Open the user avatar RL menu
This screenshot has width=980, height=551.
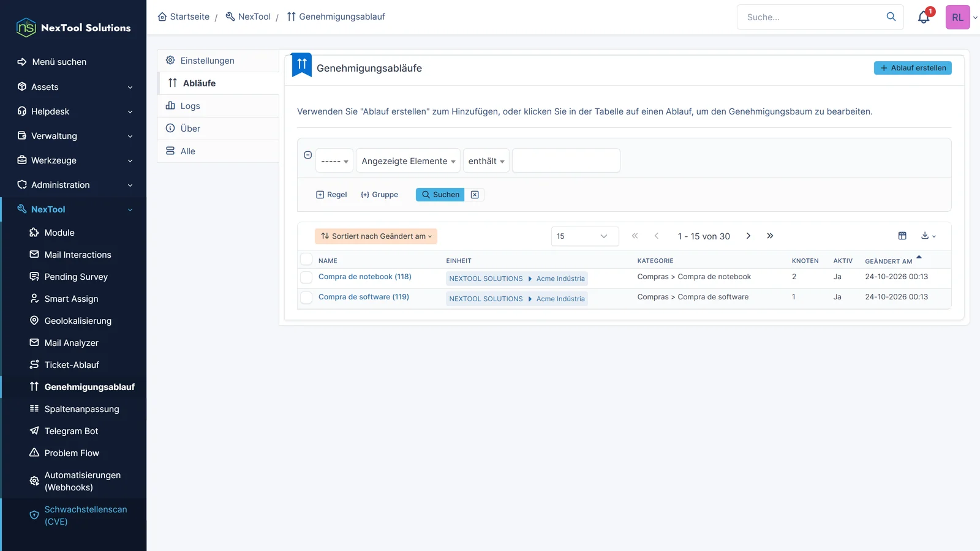click(x=958, y=17)
